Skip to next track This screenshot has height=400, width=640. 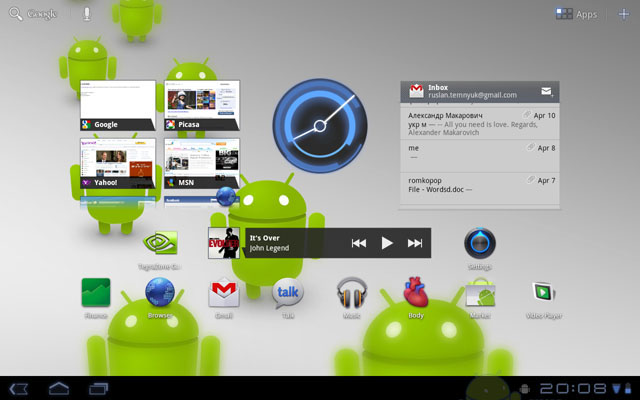(x=415, y=243)
